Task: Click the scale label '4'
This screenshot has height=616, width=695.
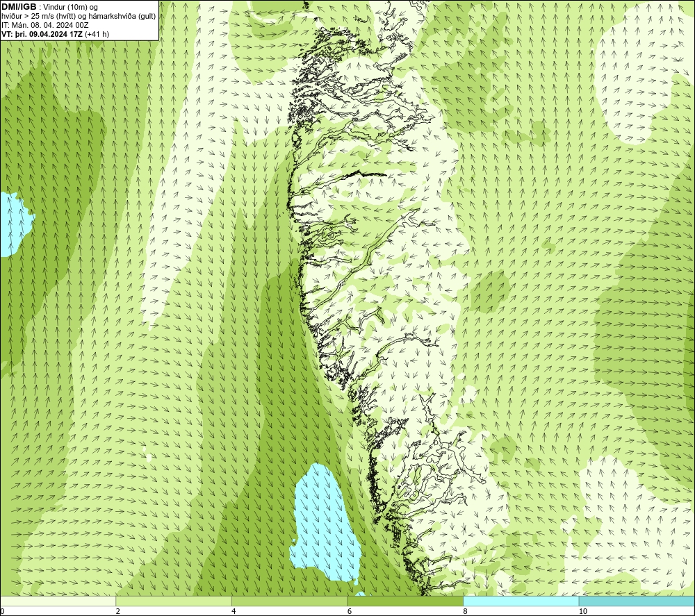Action: [234, 611]
